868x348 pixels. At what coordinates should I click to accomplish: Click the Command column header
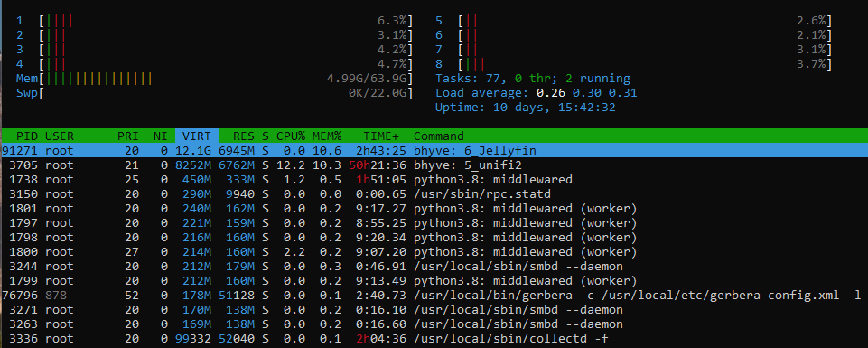pyautogui.click(x=438, y=136)
